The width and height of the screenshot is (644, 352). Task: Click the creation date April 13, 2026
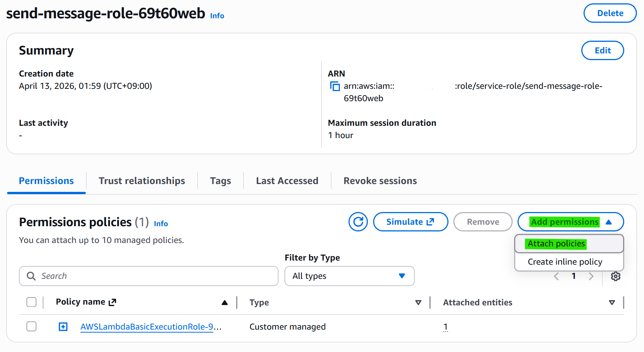(x=85, y=86)
